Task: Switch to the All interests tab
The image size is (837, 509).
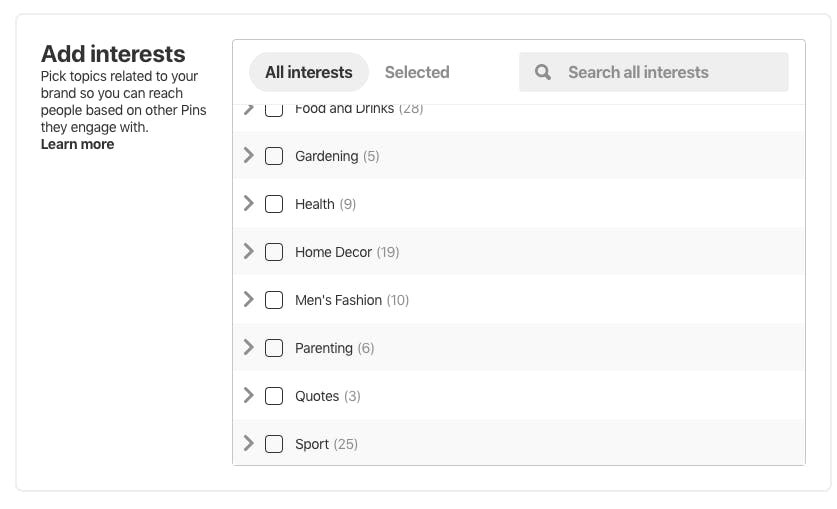Action: click(x=309, y=72)
